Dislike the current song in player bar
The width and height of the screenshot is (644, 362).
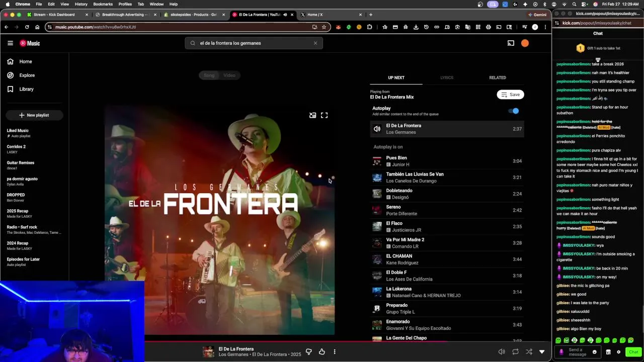(x=309, y=352)
